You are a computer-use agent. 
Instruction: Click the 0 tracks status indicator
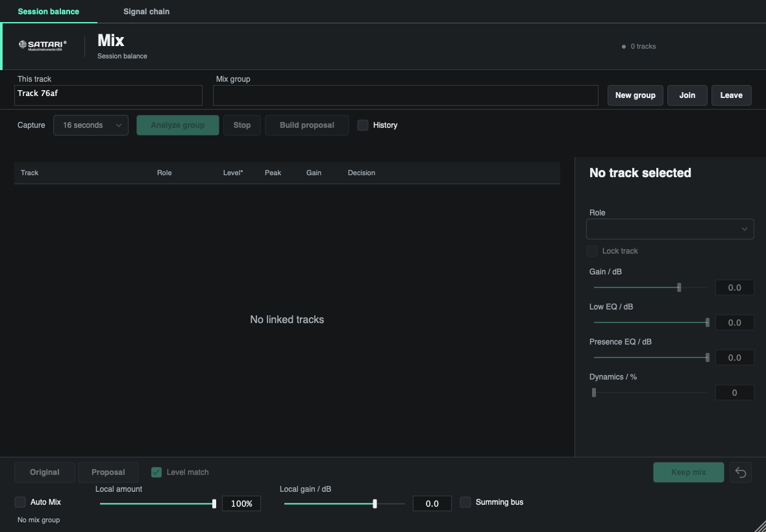(639, 46)
